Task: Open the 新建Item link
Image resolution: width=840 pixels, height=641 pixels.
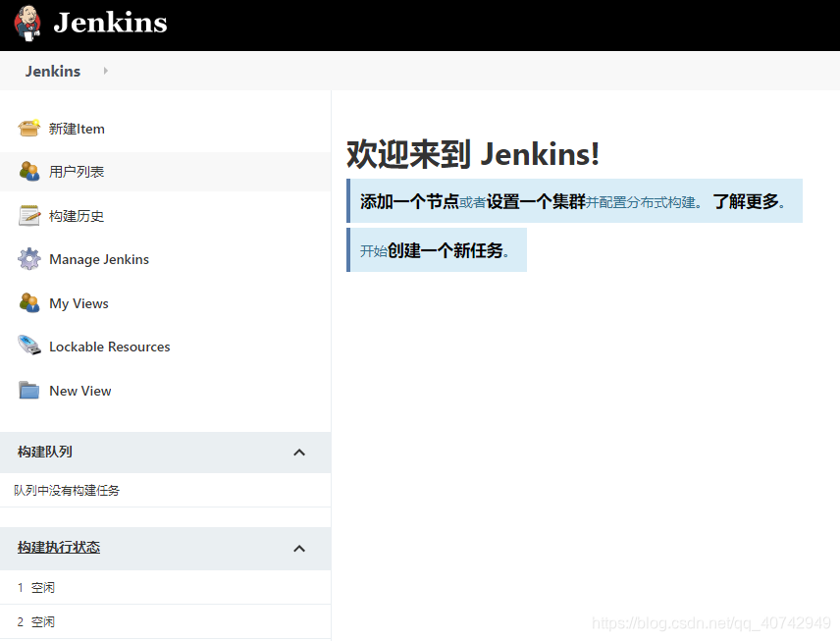Action: click(x=77, y=129)
